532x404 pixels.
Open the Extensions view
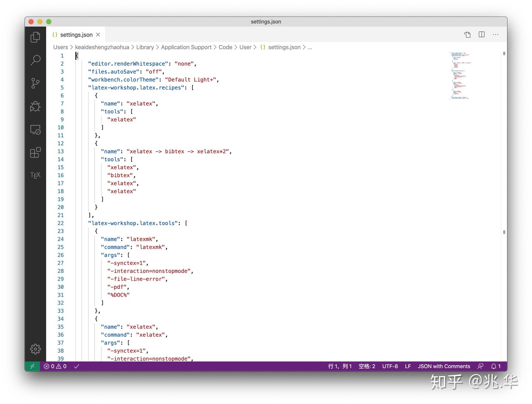pos(35,152)
